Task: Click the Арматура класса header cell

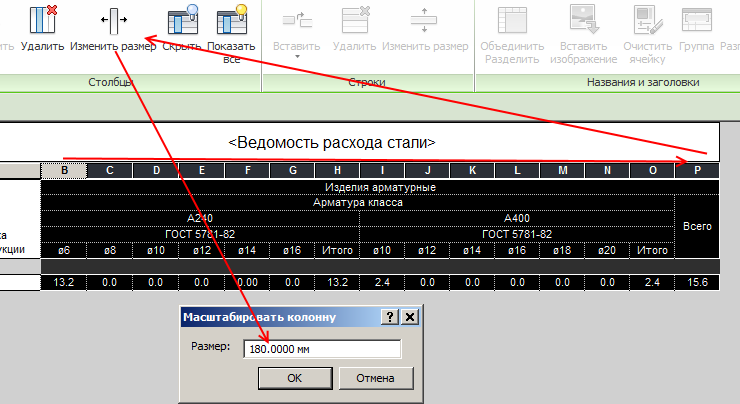Action: [358, 202]
